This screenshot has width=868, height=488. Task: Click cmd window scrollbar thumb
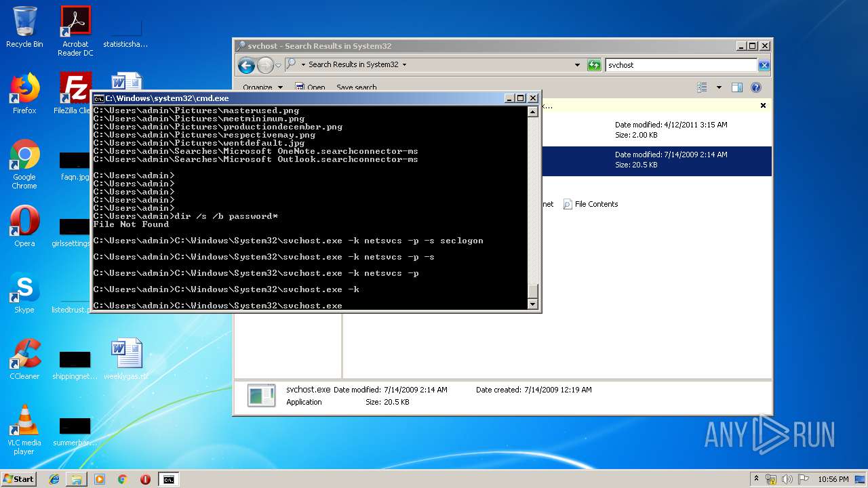tap(533, 290)
